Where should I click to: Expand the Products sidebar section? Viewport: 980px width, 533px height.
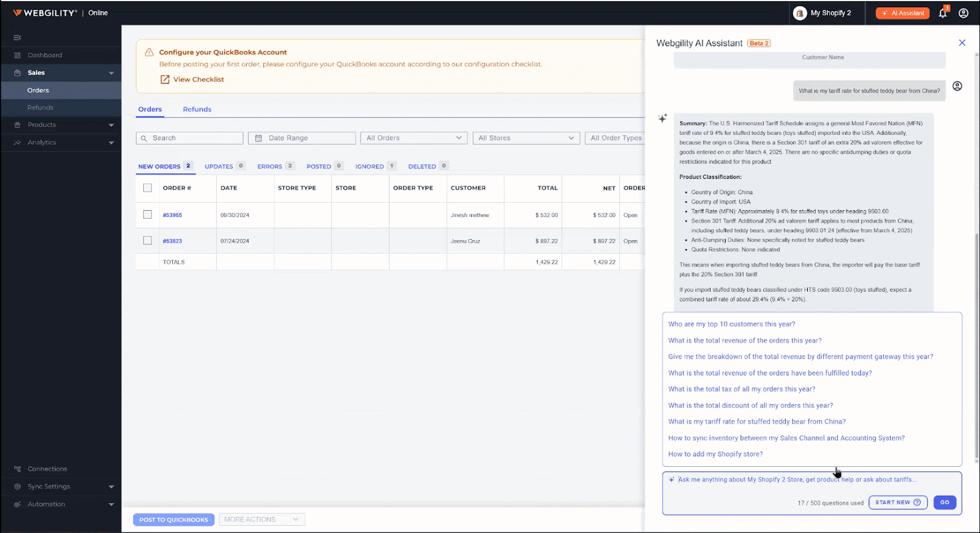(111, 125)
